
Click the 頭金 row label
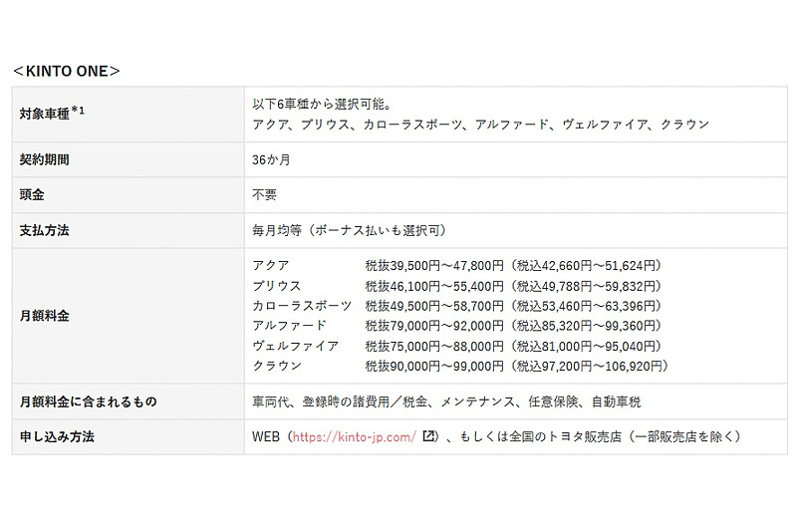pyautogui.click(x=32, y=194)
